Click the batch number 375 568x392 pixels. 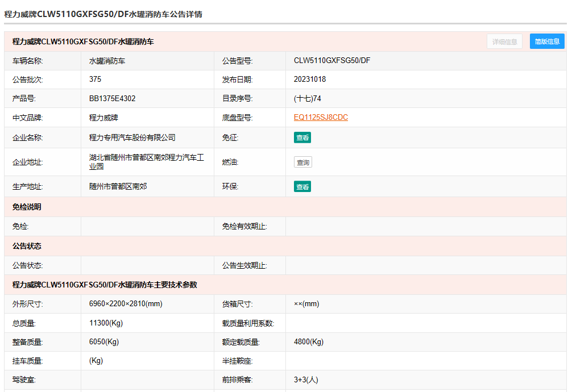(x=96, y=80)
